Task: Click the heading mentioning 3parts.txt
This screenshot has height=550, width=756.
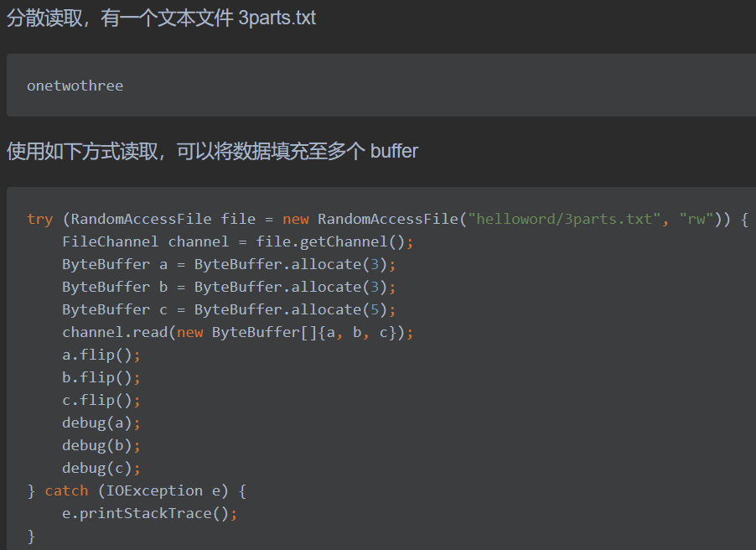Action: tap(161, 18)
